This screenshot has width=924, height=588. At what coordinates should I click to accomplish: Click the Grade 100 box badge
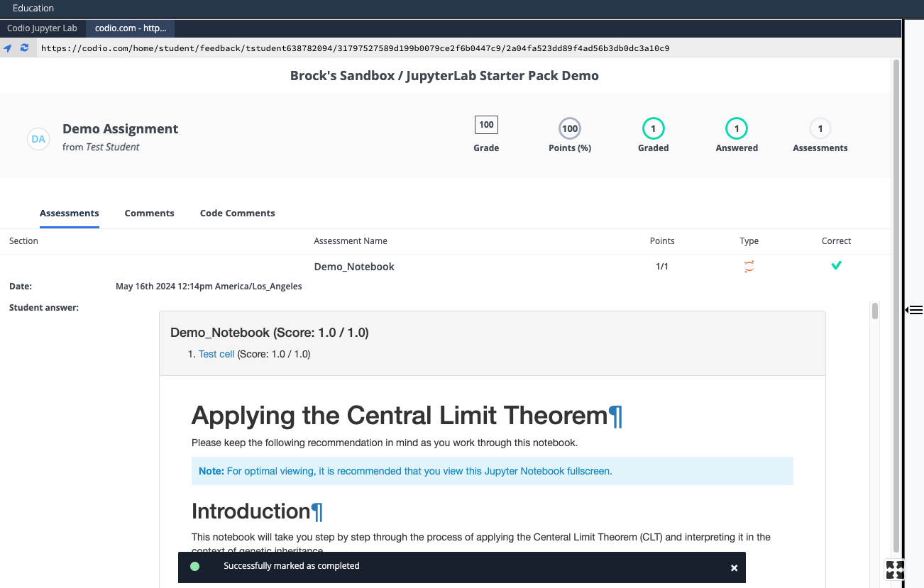(x=486, y=125)
